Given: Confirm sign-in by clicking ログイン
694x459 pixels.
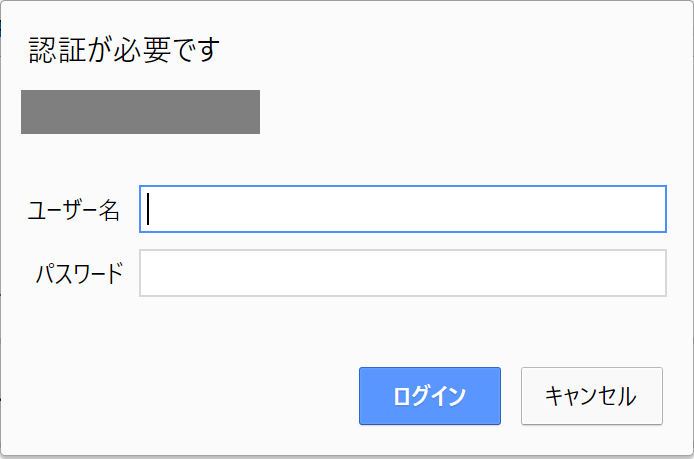Looking at the screenshot, I should (x=429, y=396).
